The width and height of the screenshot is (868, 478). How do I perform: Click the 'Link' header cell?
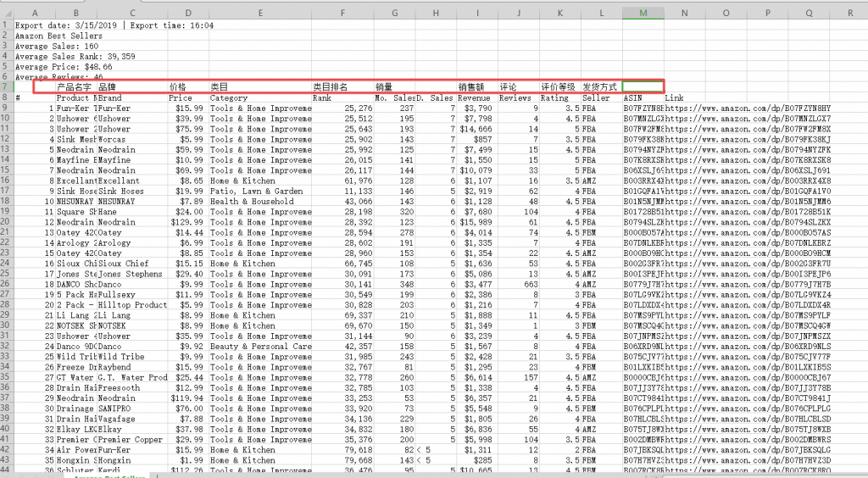684,97
